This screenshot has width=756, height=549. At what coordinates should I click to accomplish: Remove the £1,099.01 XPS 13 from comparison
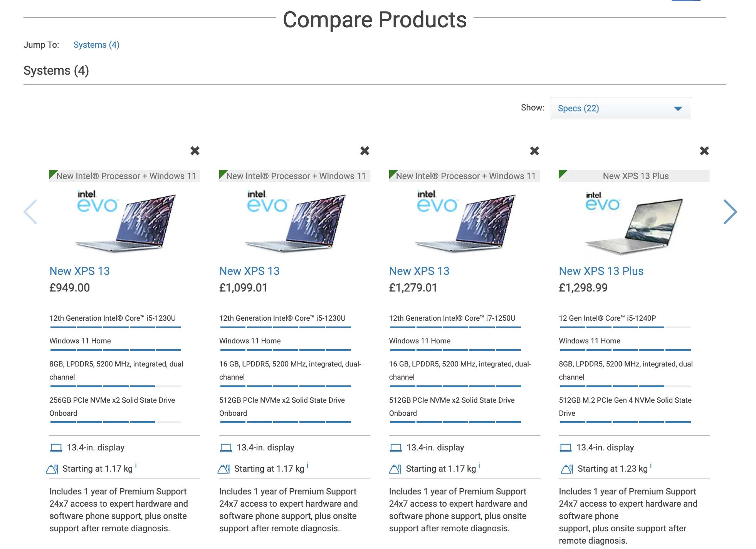pyautogui.click(x=365, y=151)
